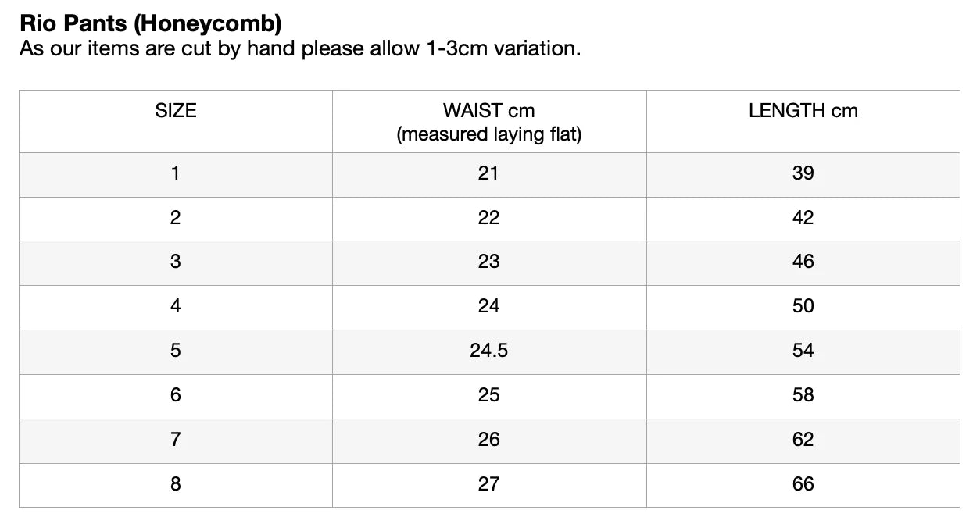This screenshot has width=980, height=528.
Task: Select waist value 26 cell
Action: (x=489, y=440)
